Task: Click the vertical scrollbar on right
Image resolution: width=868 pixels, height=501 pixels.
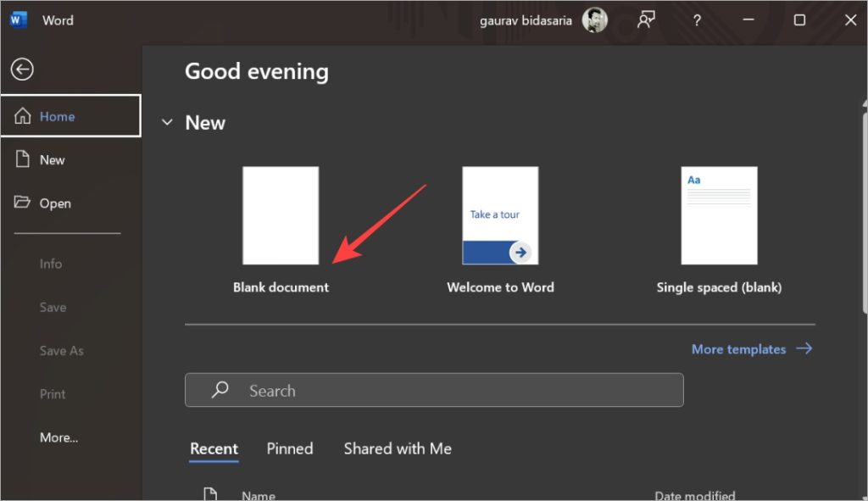Action: click(865, 213)
